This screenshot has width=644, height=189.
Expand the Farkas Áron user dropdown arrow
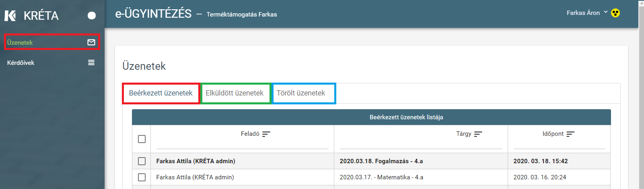(606, 12)
